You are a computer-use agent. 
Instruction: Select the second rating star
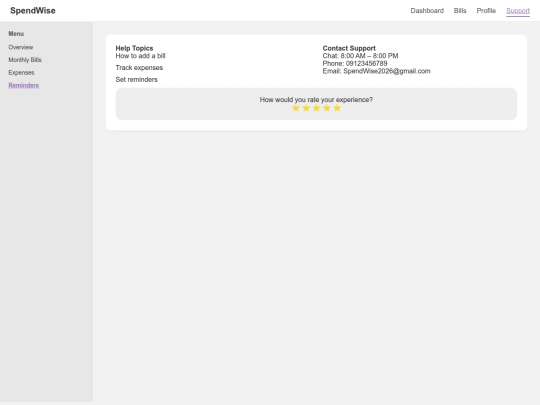306,108
